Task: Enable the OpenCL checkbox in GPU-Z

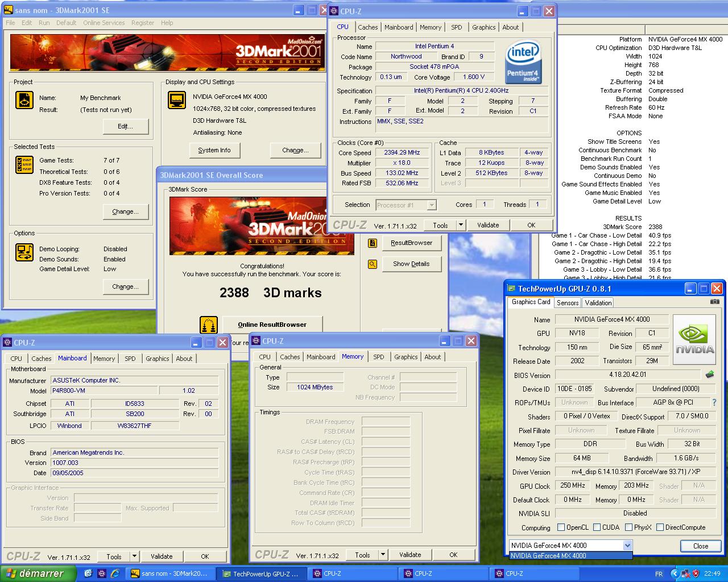Action: pos(561,527)
